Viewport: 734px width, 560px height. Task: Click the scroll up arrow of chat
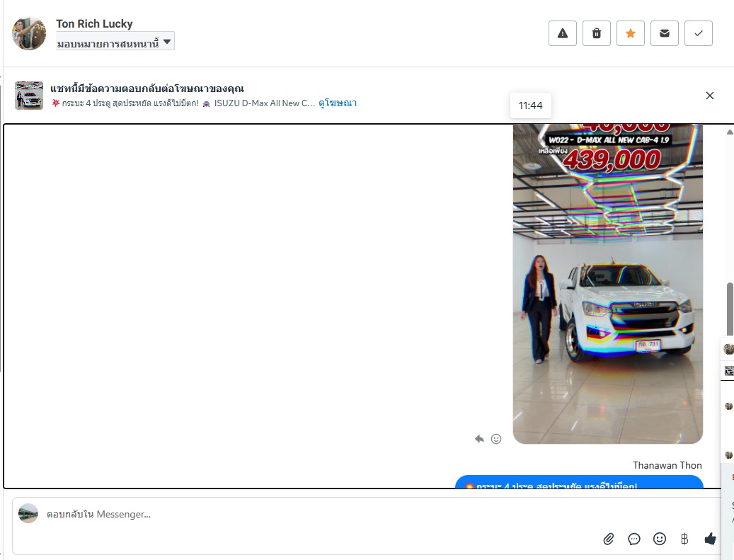[730, 132]
